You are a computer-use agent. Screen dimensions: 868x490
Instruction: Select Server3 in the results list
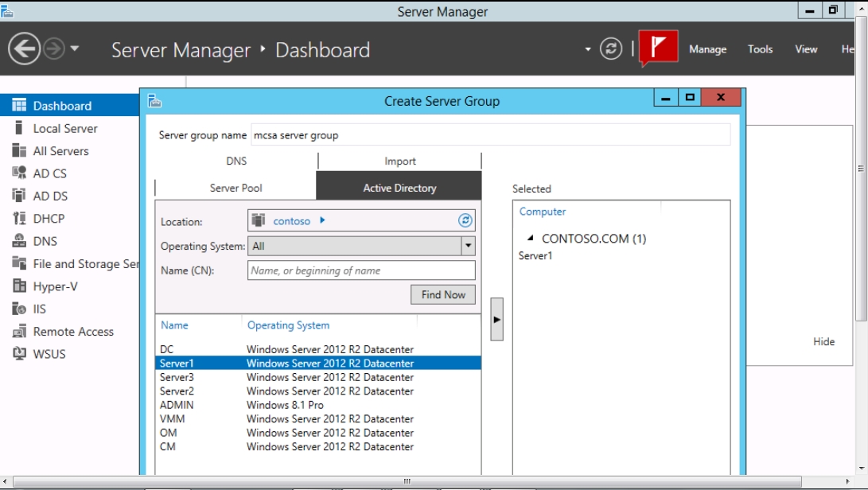[317, 377]
